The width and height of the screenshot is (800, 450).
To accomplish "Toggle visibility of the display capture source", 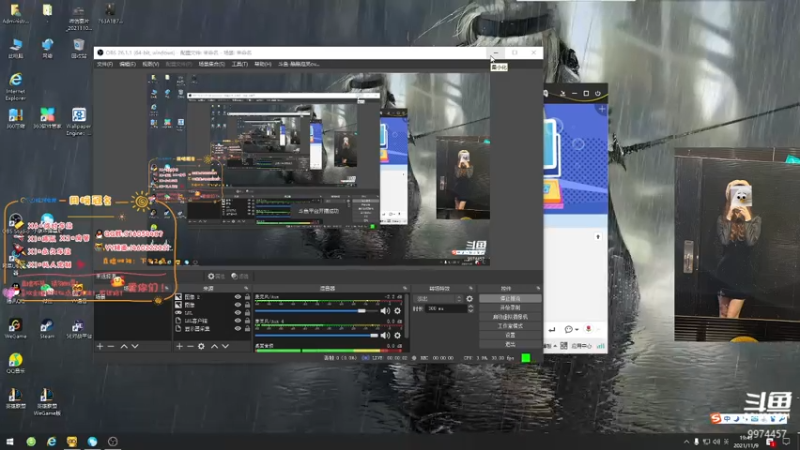I will tap(238, 329).
